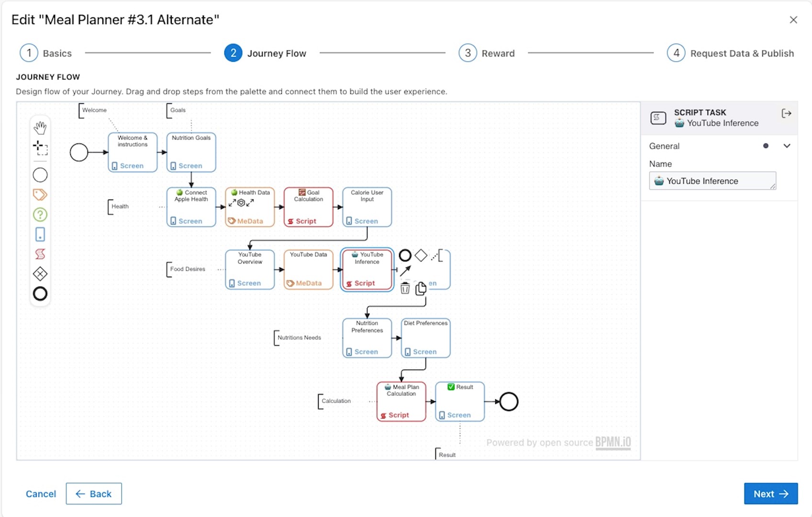Click the copy icon beside YouTube Inference
812x517 pixels.
pyautogui.click(x=421, y=288)
